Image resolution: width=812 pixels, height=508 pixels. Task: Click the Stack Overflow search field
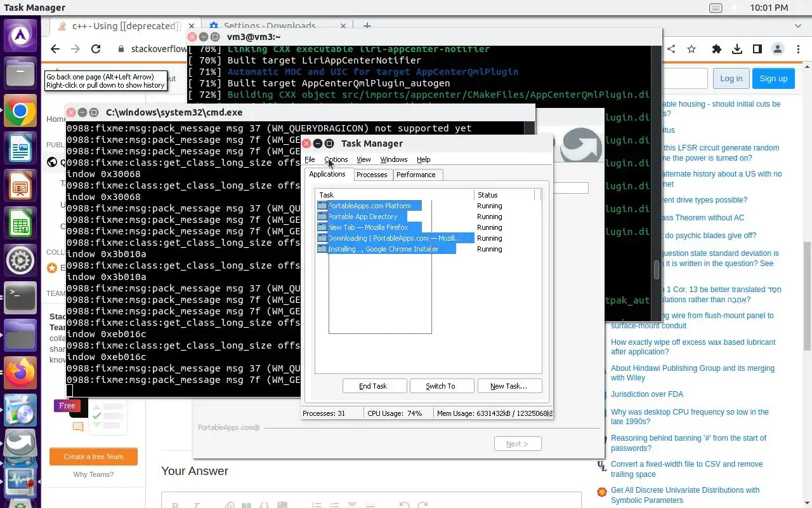[685, 78]
